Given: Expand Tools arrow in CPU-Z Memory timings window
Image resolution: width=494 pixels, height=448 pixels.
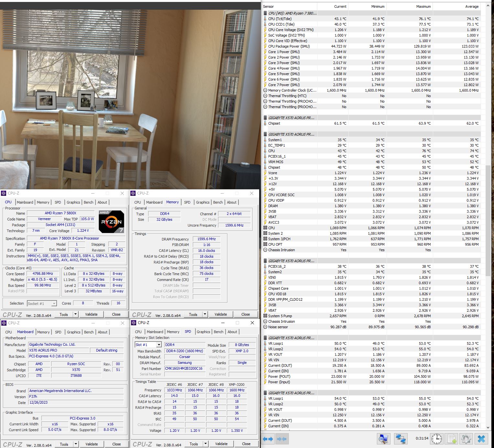Looking at the screenshot, I should pyautogui.click(x=205, y=314).
